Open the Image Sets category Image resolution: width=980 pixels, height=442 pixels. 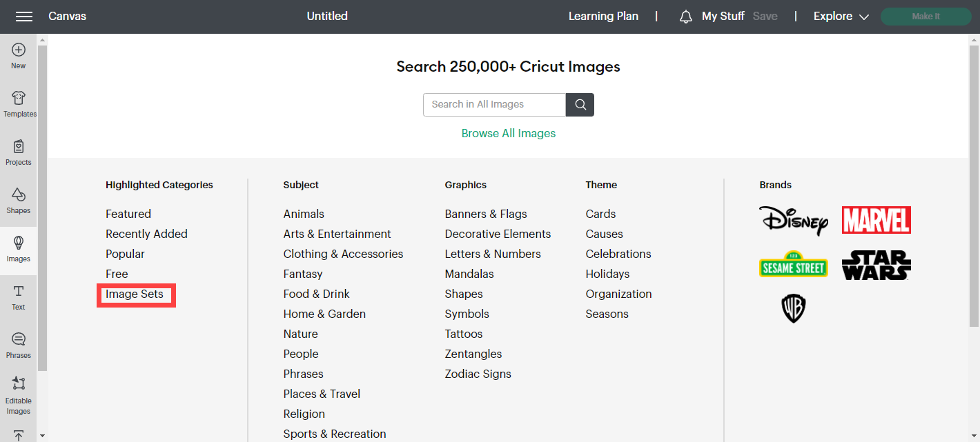[135, 294]
